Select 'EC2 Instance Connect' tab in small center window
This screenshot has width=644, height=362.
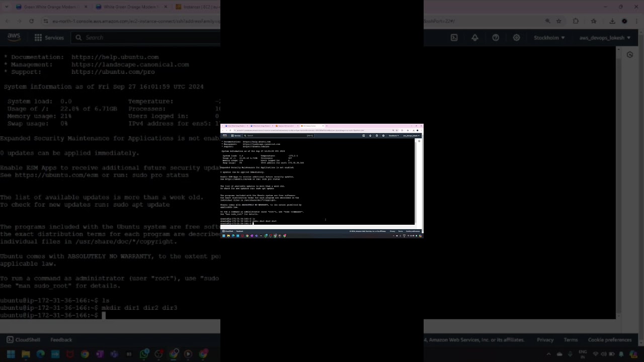[x=311, y=126]
